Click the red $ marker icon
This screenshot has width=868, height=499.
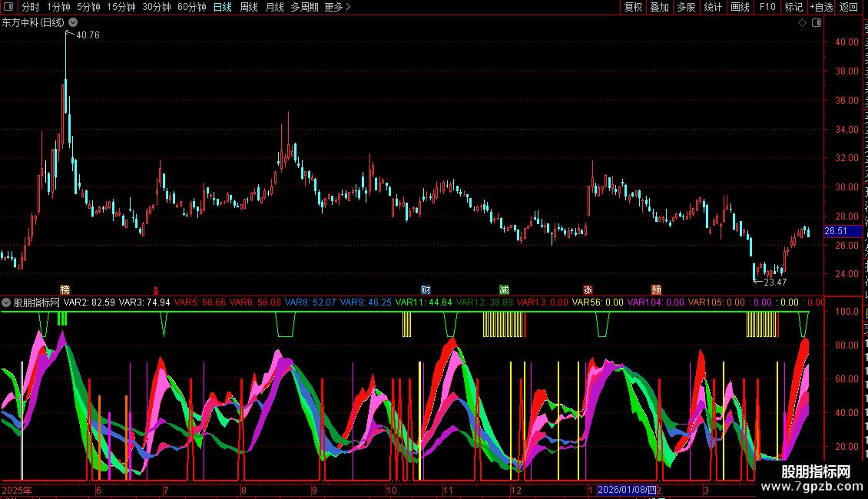pos(157,290)
